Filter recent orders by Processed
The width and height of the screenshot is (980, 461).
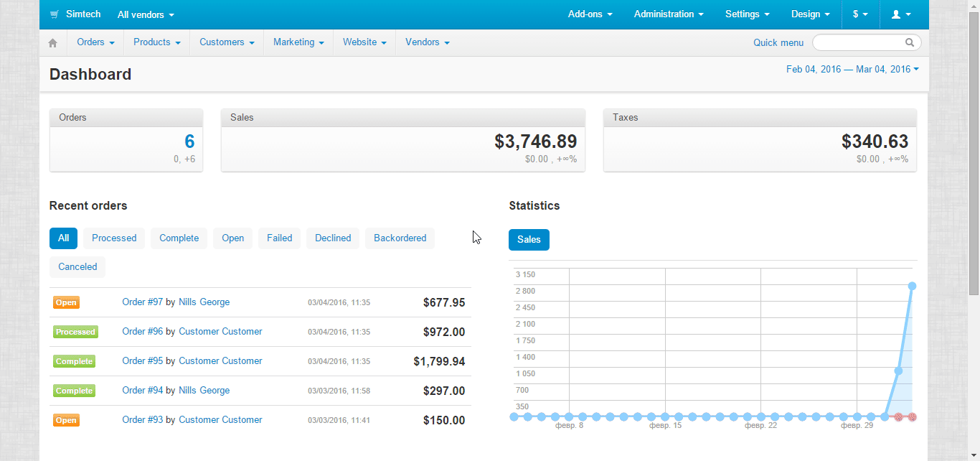click(114, 238)
